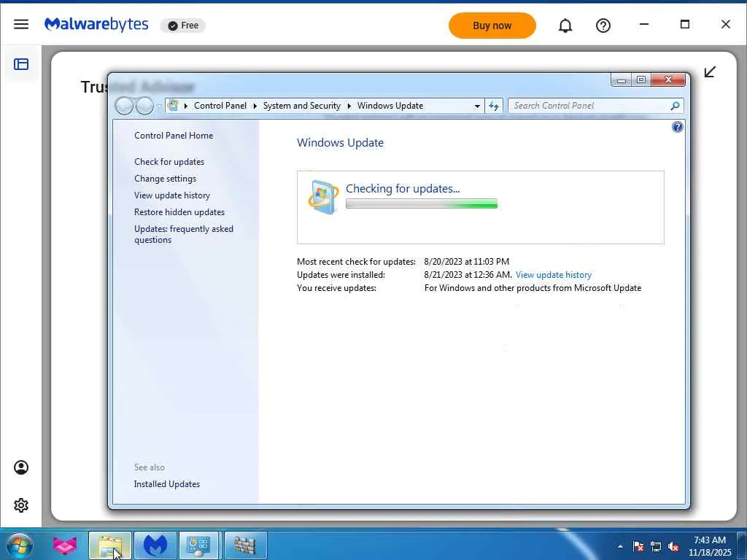Click the Checking for updates... text
This screenshot has width=747, height=560.
coord(403,189)
